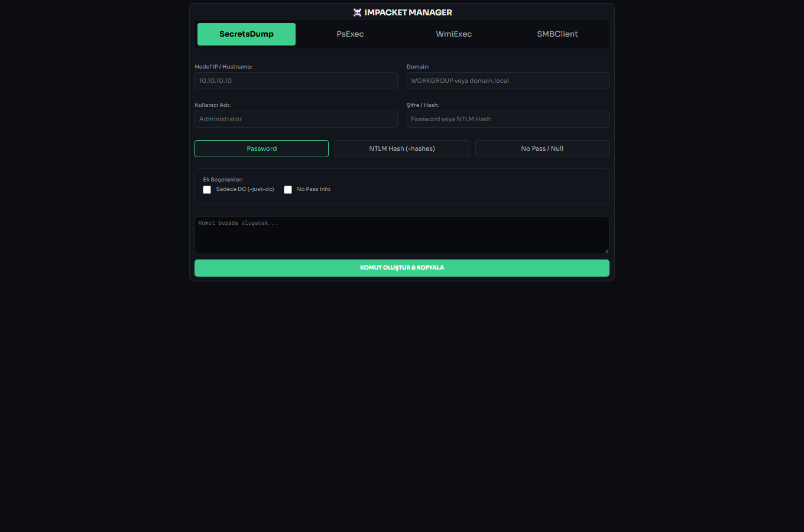Click the Komut Oluştur & Kopyala button
This screenshot has width=804, height=532.
pos(402,268)
